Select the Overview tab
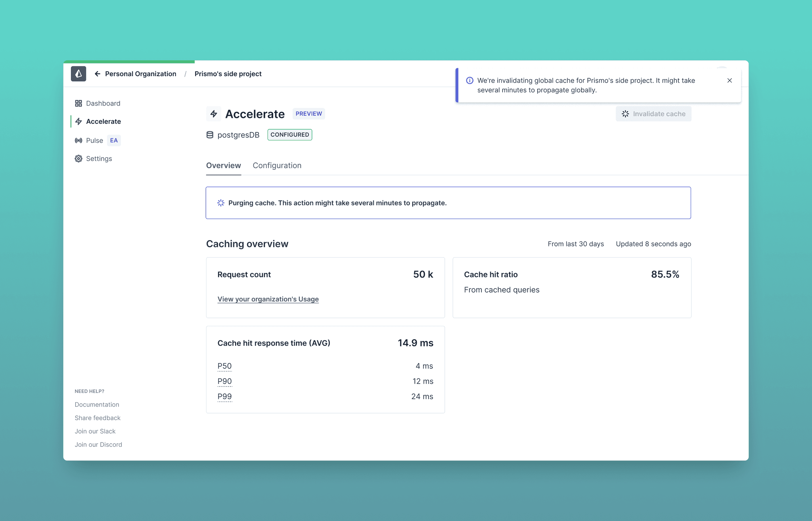 pos(223,165)
